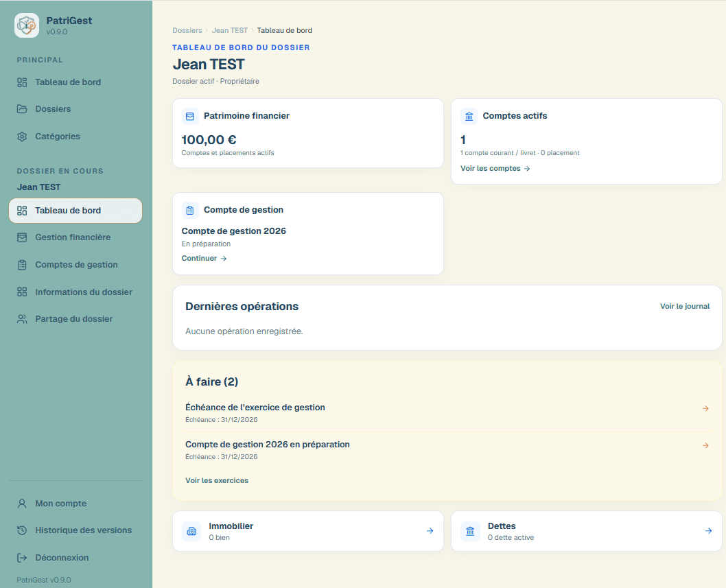Open the main Tableau de bord under Principal

(x=75, y=82)
